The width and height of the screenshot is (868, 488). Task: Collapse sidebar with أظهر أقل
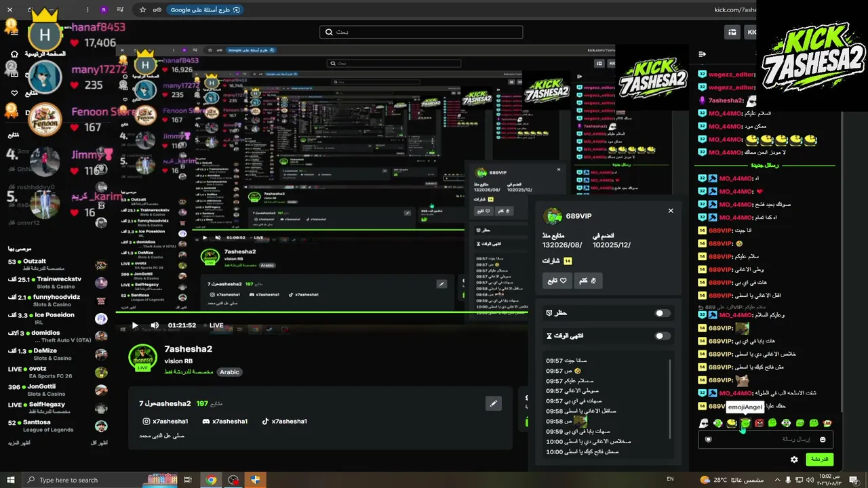(100, 443)
